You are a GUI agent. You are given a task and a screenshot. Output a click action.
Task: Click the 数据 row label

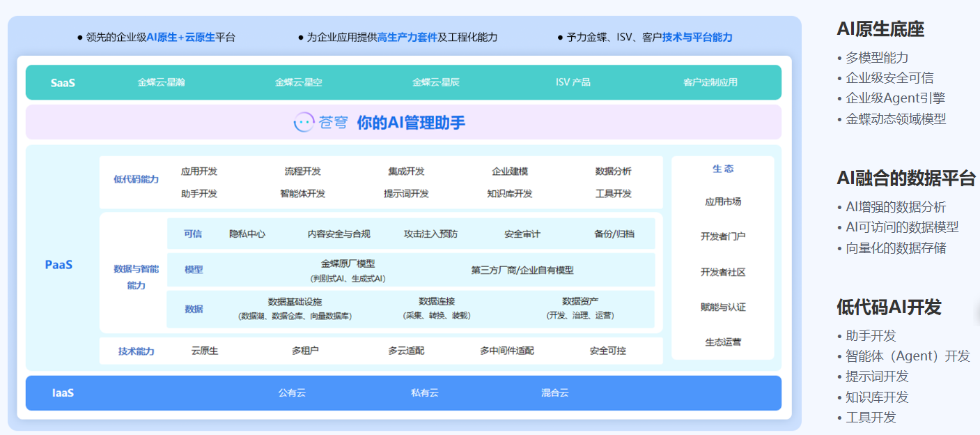click(x=194, y=309)
